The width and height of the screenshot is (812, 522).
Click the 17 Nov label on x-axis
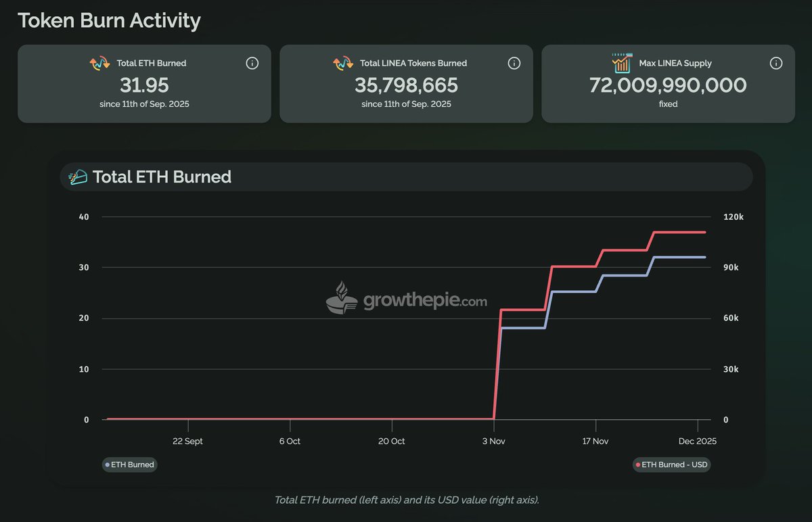595,441
